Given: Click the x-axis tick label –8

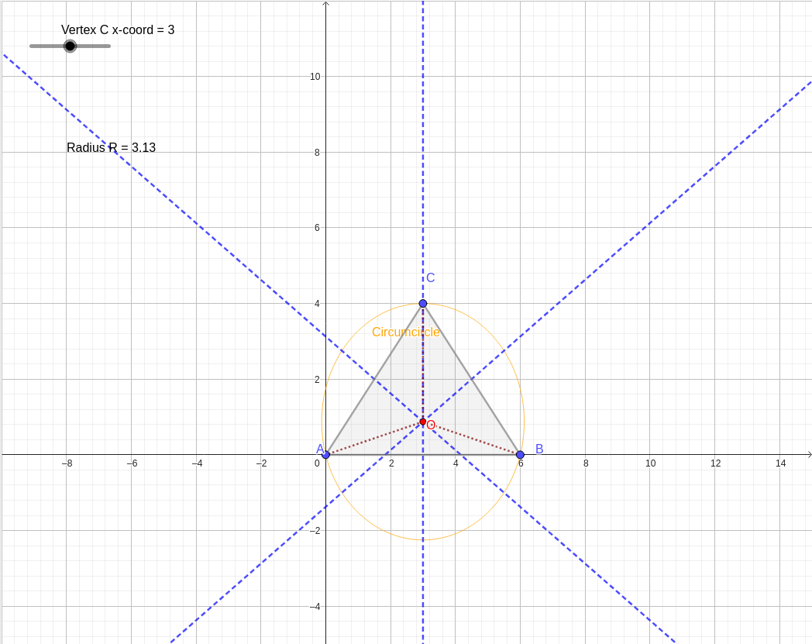Looking at the screenshot, I should 67,463.
